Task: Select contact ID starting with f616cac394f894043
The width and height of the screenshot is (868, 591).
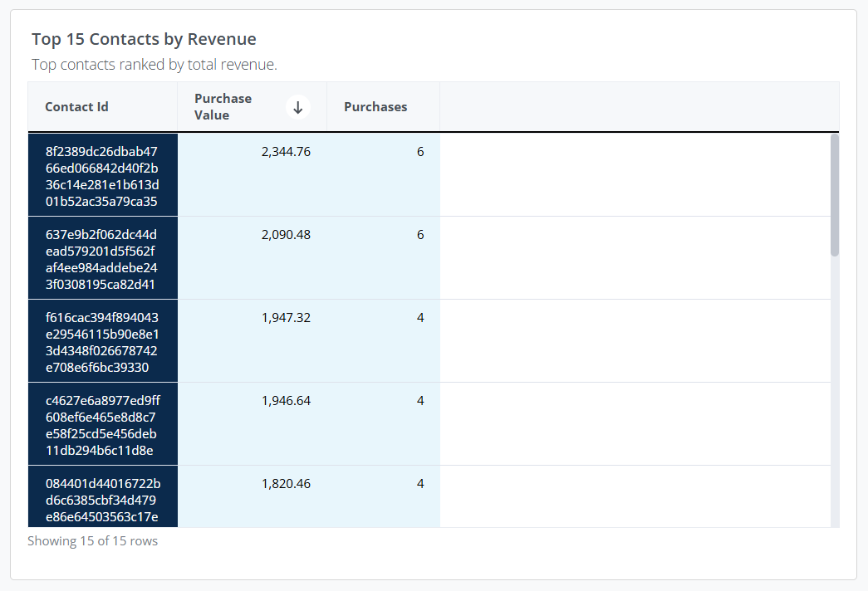Action: click(x=103, y=341)
